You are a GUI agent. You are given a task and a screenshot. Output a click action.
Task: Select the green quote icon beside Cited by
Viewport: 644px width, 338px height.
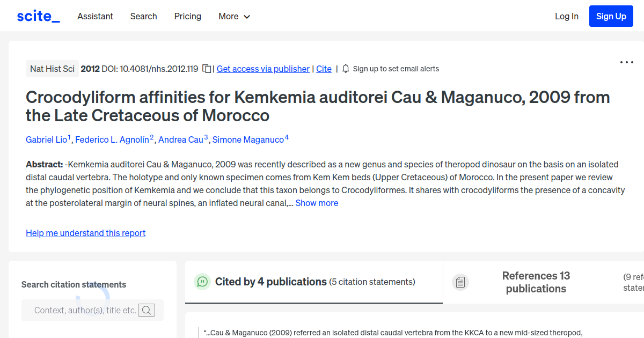tap(202, 282)
